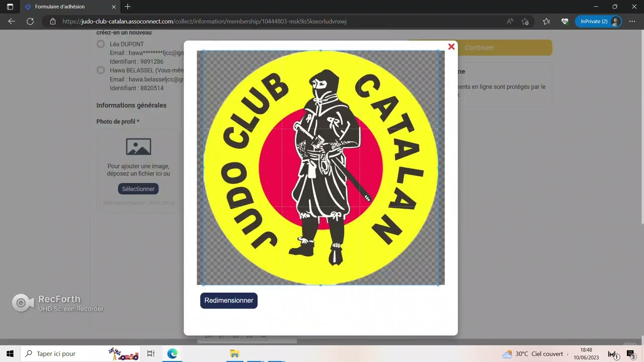The height and width of the screenshot is (362, 644).
Task: Open browser Settings and more menu
Action: [632, 22]
